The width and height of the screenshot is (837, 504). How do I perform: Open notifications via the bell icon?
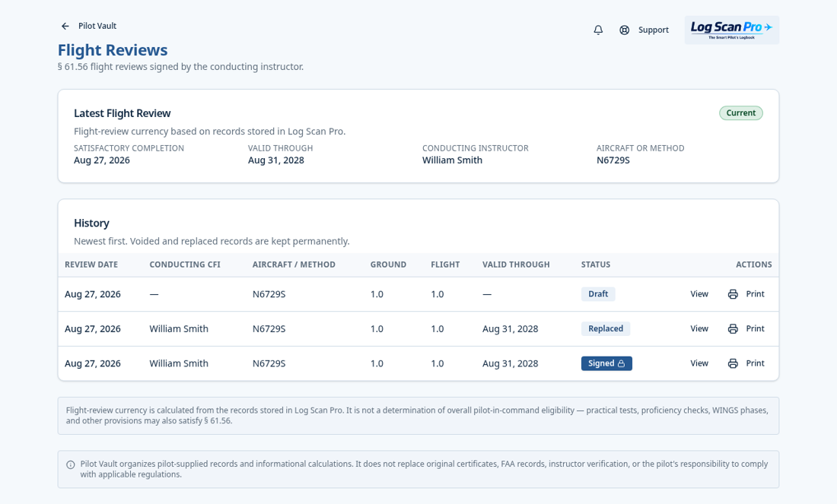click(x=598, y=30)
